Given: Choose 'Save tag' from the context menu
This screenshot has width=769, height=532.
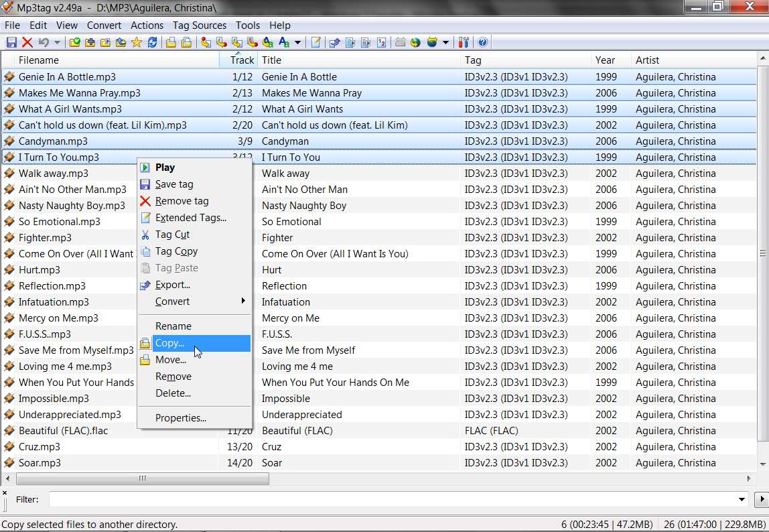Looking at the screenshot, I should 195,184.
